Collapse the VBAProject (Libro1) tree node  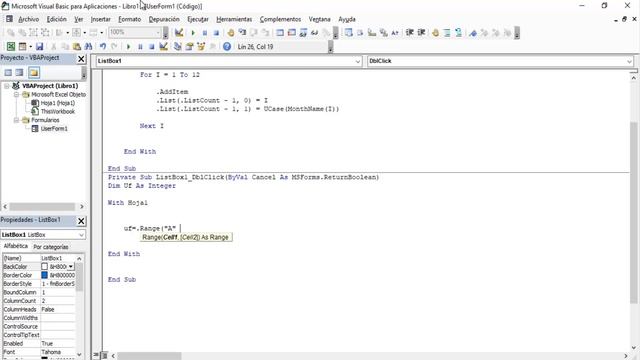[7, 86]
